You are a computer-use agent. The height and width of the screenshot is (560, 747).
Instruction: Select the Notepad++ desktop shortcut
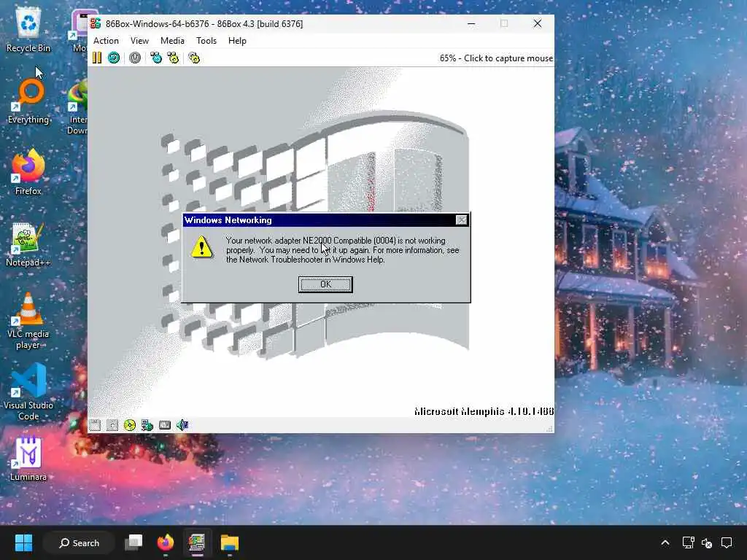click(x=28, y=244)
